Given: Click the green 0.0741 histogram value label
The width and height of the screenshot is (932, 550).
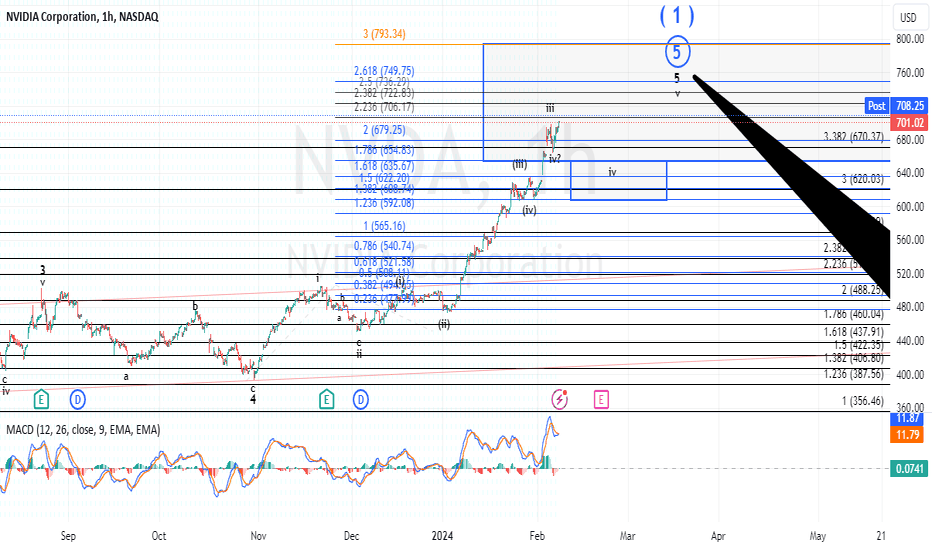Looking at the screenshot, I should click(909, 469).
